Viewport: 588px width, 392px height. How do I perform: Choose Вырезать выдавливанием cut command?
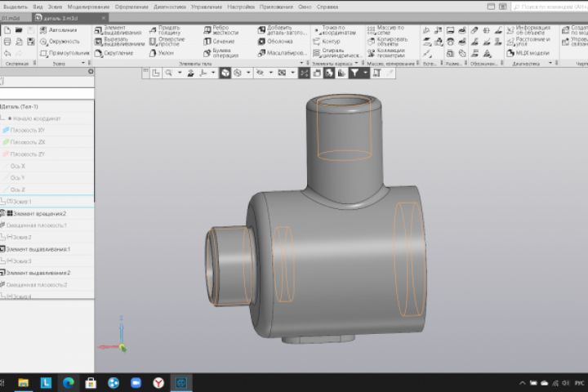(x=119, y=42)
